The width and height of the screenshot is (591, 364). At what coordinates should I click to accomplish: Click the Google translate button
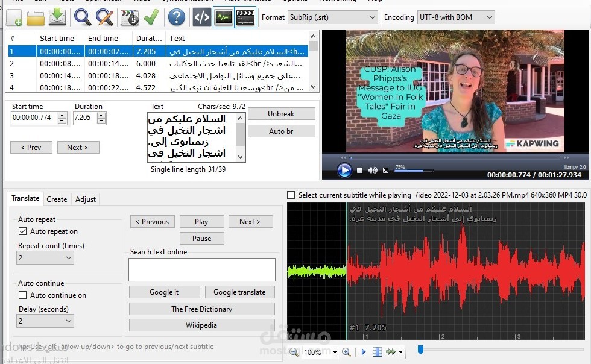[x=240, y=292]
